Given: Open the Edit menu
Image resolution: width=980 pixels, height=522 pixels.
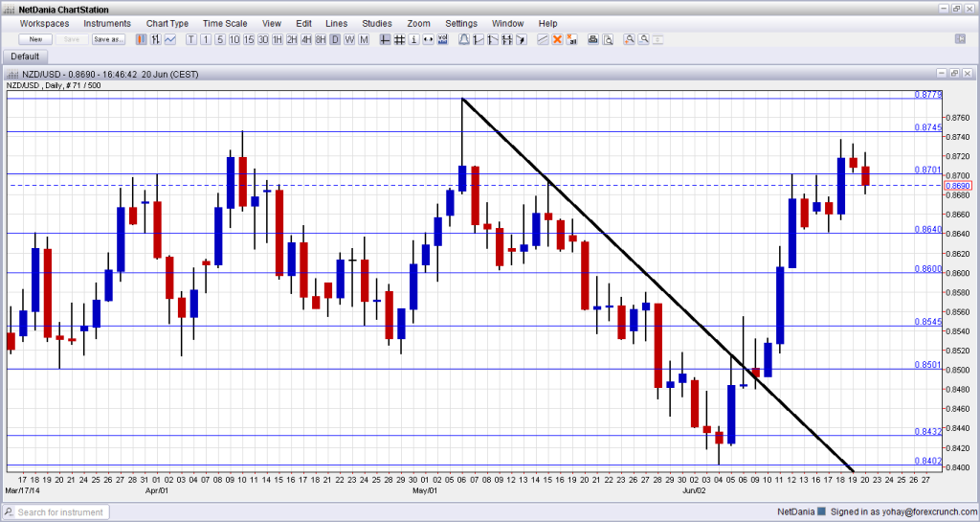Looking at the screenshot, I should point(303,23).
